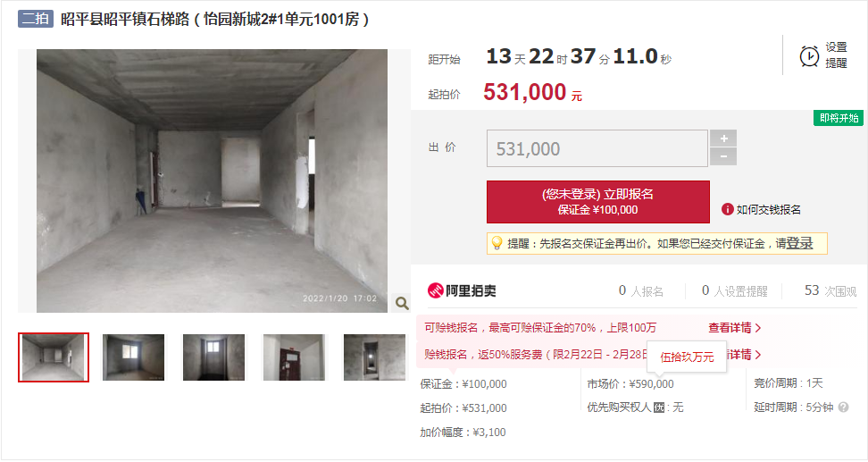Image resolution: width=868 pixels, height=462 pixels.
Task: Select the second room photo thumbnail
Action: click(x=133, y=357)
